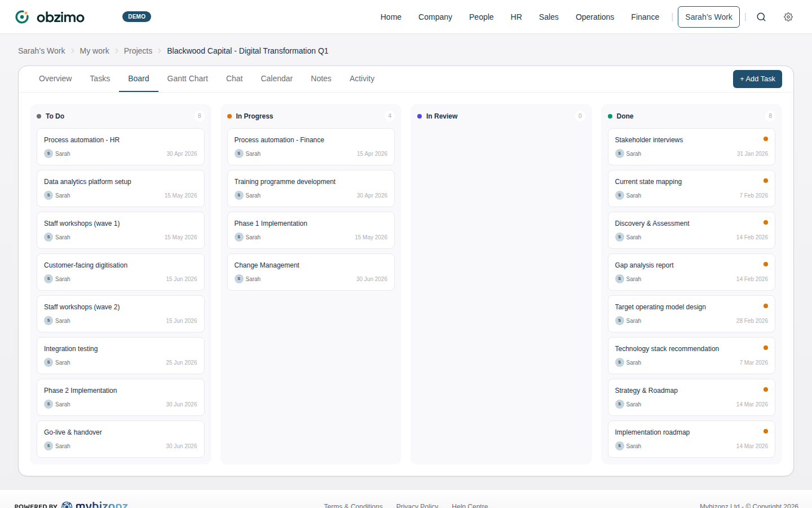Open the Phase 2 Implementation card
Viewport: 812px width, 508px height.
coord(121,397)
